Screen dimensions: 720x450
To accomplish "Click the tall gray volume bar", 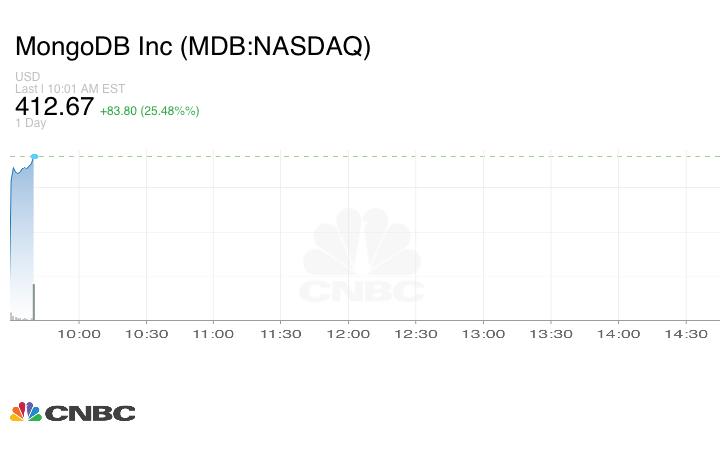I will tap(34, 302).
